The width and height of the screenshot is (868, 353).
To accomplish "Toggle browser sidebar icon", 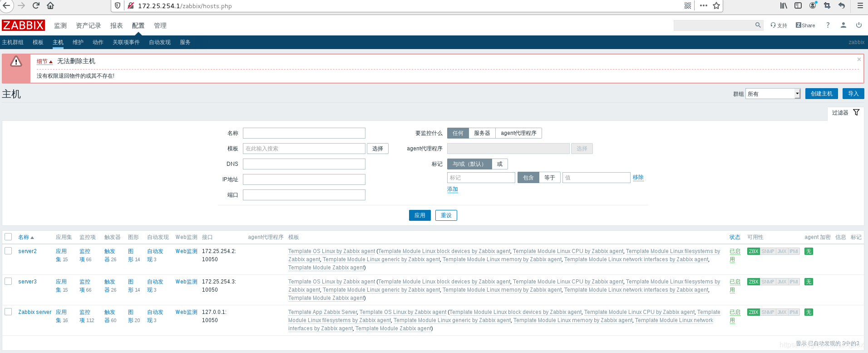I will click(798, 5).
